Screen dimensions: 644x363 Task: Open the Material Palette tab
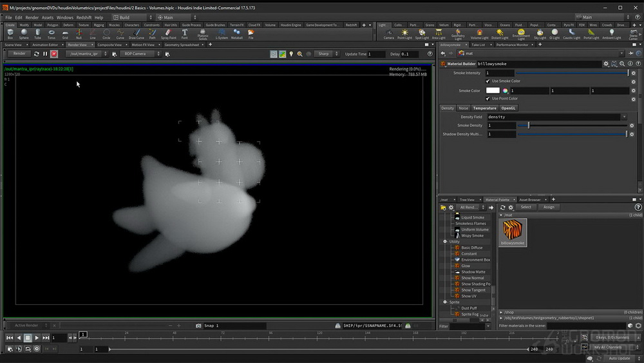coord(497,200)
